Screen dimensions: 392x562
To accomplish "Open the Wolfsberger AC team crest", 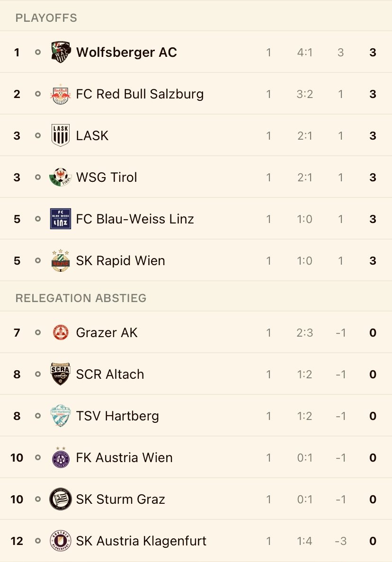I will click(61, 52).
